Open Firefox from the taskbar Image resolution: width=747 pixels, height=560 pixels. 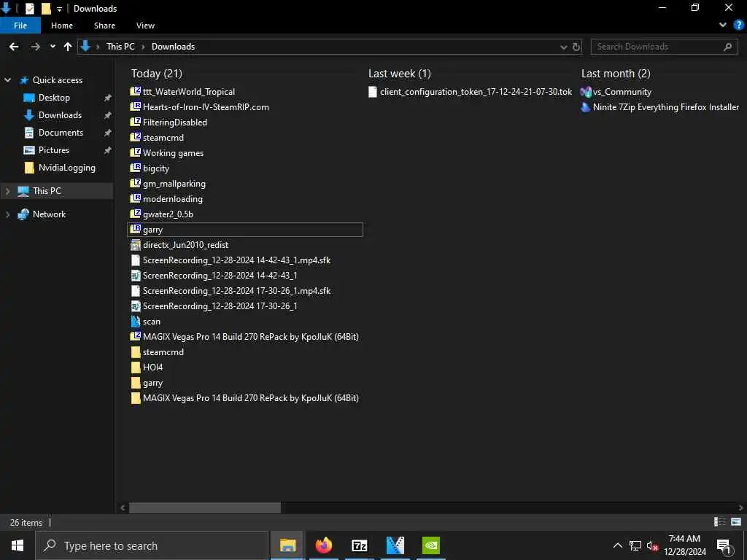(x=323, y=545)
